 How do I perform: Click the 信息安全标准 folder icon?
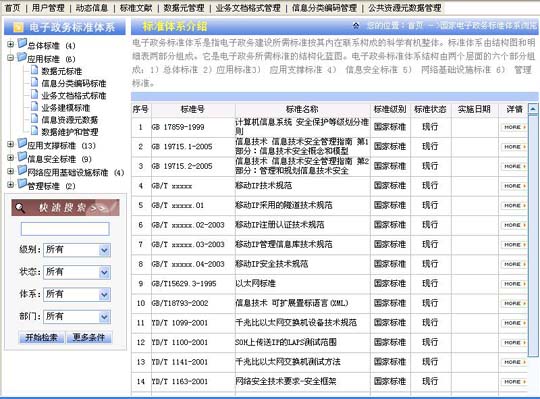click(x=22, y=157)
